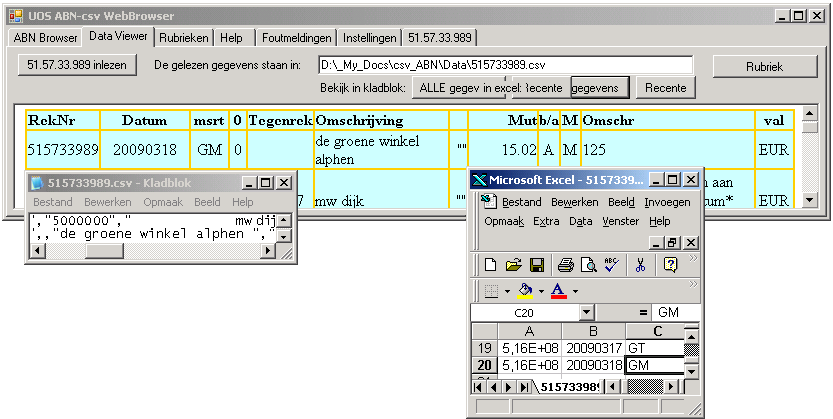Click sheet tab 51573398 in Excel

[x=567, y=387]
